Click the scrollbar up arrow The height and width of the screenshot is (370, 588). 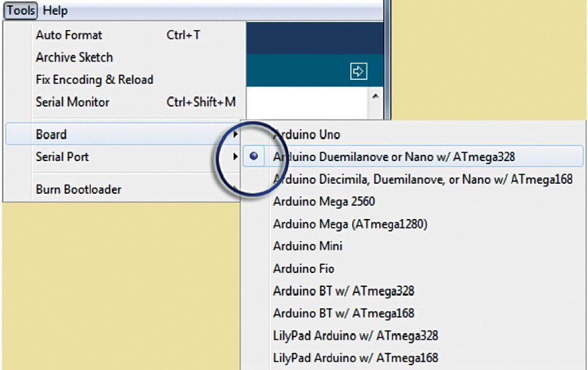pyautogui.click(x=375, y=96)
